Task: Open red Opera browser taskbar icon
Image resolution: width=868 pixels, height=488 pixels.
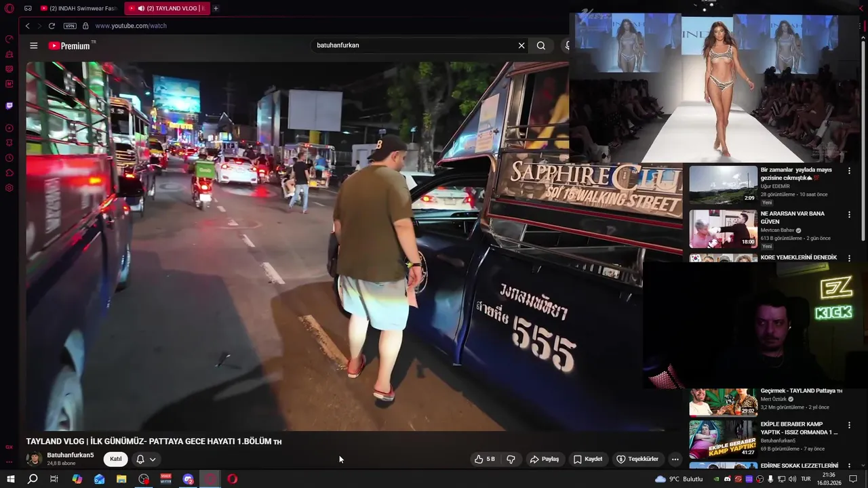Action: [x=233, y=479]
